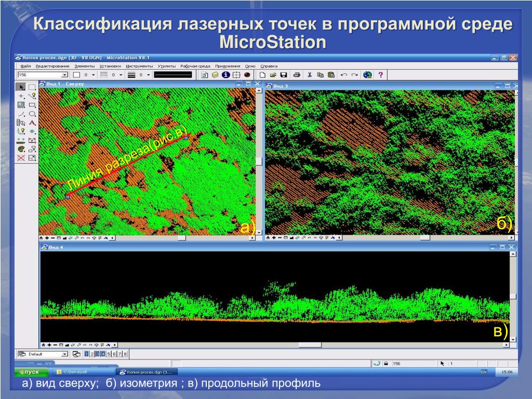The width and height of the screenshot is (532, 399).
Task: Click the EN language indicator
Action: click(484, 372)
